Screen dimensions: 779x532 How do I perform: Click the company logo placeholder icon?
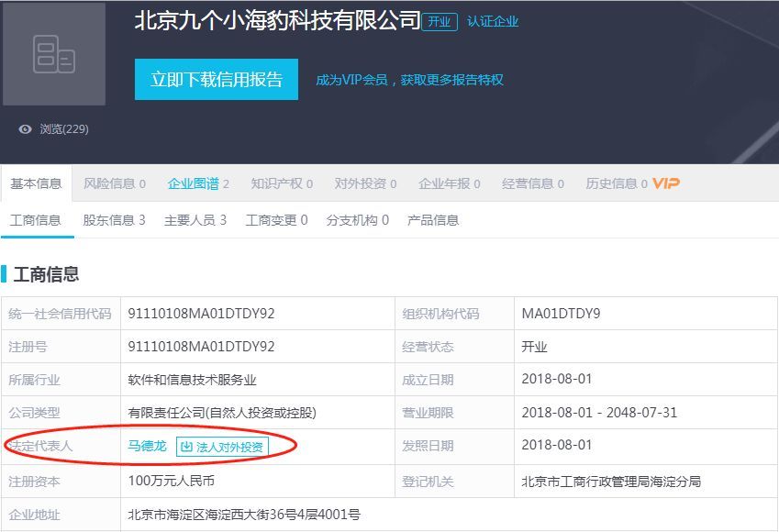pos(53,54)
